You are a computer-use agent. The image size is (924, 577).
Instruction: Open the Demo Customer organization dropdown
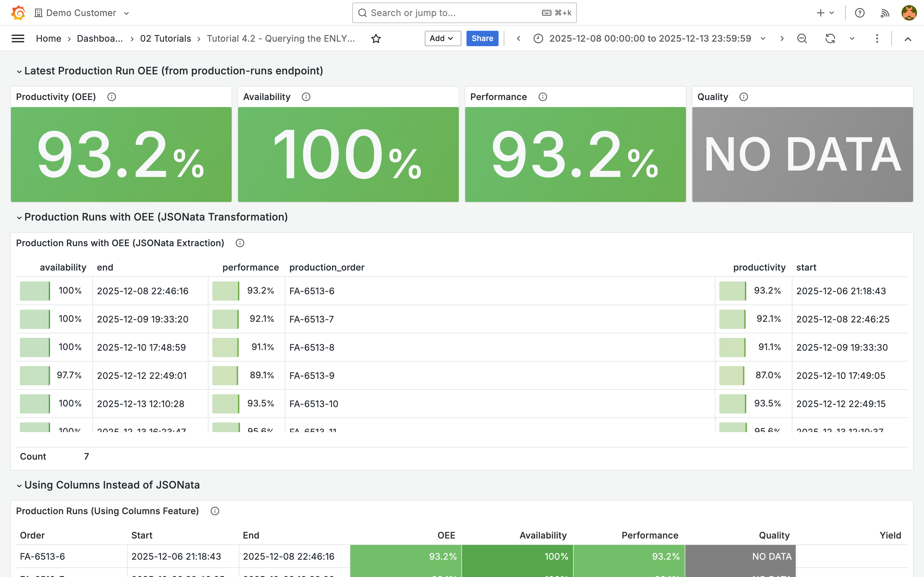(x=82, y=13)
